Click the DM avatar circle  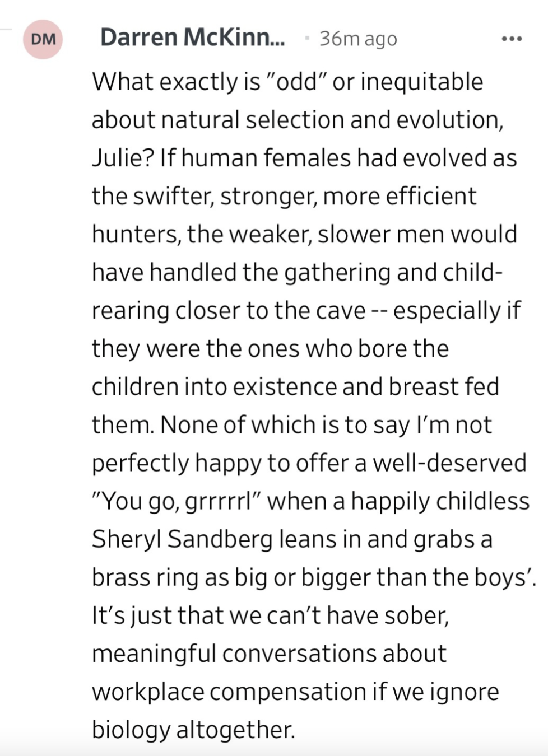tap(43, 39)
